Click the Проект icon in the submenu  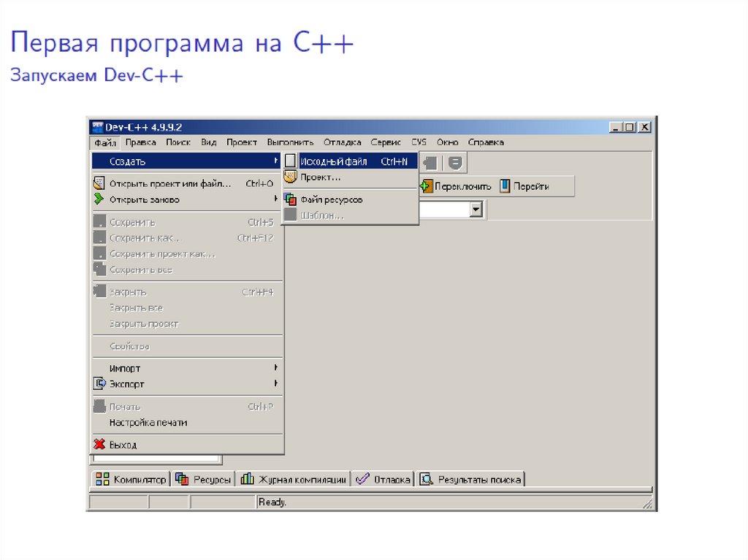click(x=290, y=177)
